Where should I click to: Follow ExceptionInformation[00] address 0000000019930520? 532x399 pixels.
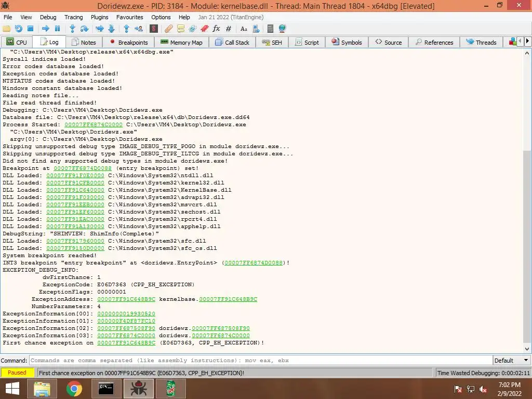point(126,314)
